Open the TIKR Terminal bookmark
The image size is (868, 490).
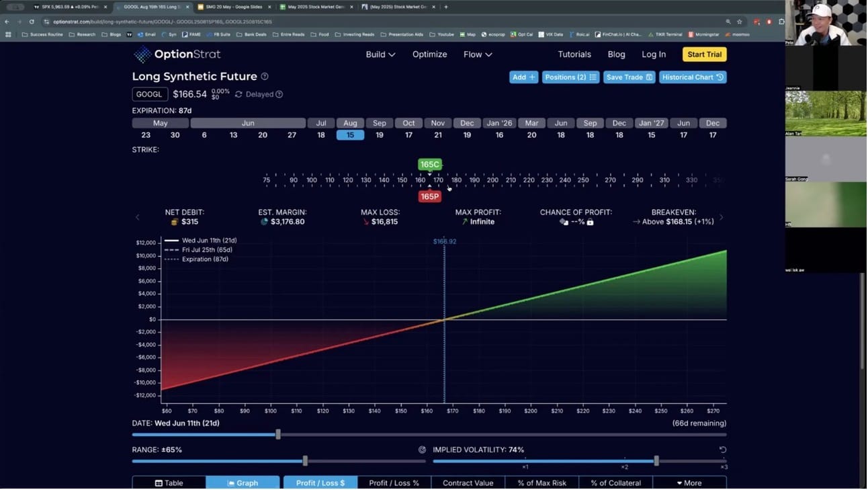coord(665,34)
